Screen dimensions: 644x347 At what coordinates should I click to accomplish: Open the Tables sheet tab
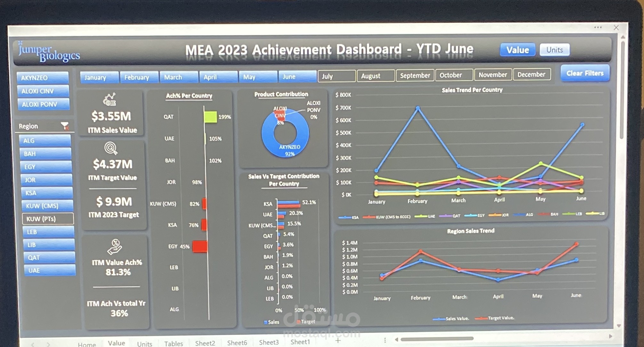tap(174, 343)
